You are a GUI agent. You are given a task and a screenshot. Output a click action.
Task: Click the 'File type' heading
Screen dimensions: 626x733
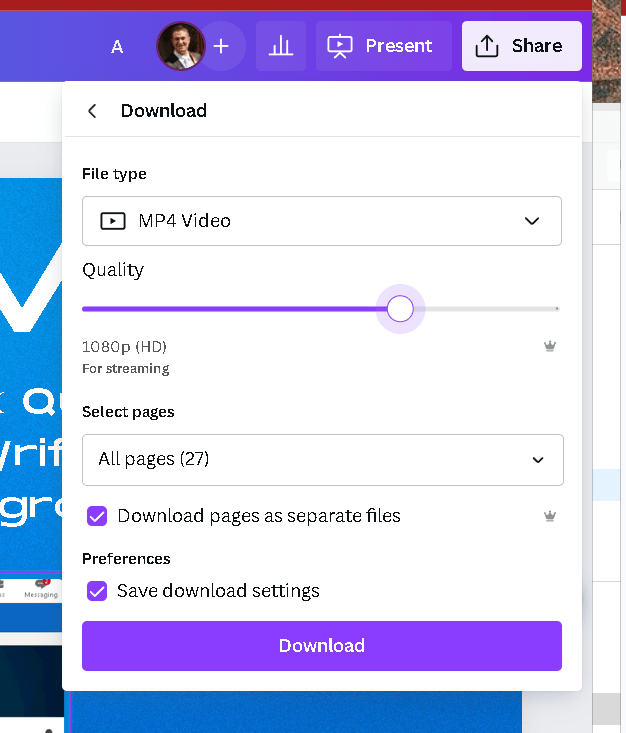(114, 174)
